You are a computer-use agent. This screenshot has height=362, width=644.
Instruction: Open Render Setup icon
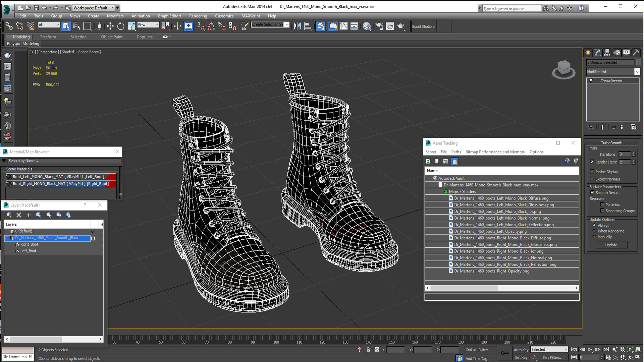click(379, 26)
